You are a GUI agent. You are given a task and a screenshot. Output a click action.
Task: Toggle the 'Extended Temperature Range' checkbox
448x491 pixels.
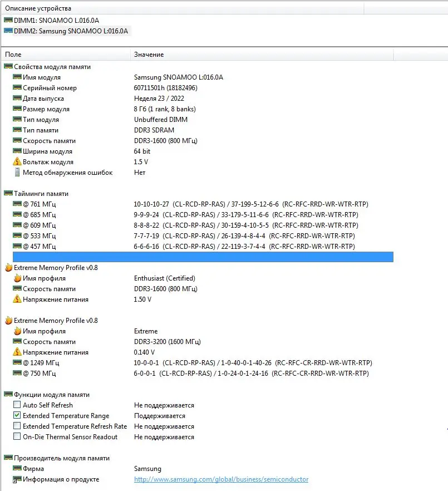[17, 415]
